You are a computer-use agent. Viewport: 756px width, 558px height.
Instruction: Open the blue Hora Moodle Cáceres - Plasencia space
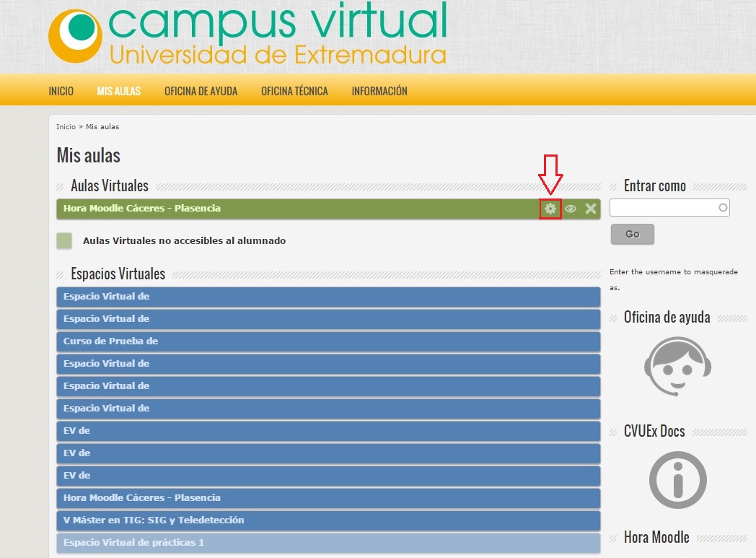(x=142, y=498)
